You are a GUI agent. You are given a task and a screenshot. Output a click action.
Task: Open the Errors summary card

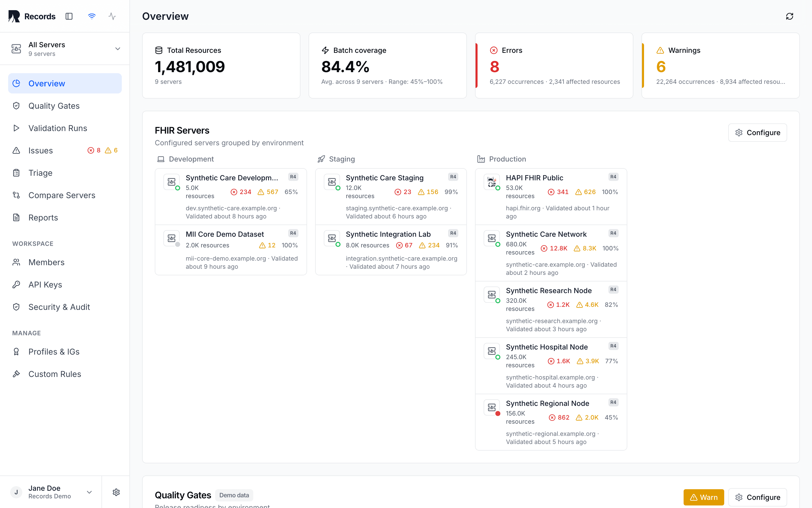click(554, 66)
